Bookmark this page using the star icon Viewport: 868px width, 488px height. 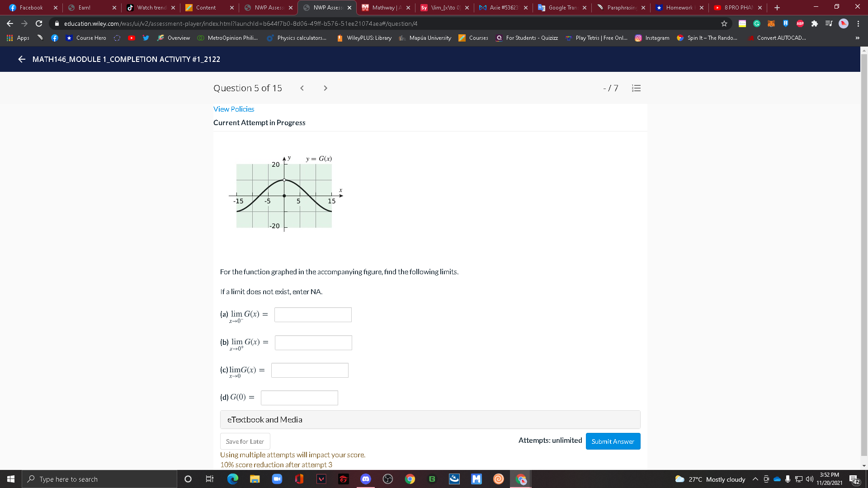pos(723,23)
